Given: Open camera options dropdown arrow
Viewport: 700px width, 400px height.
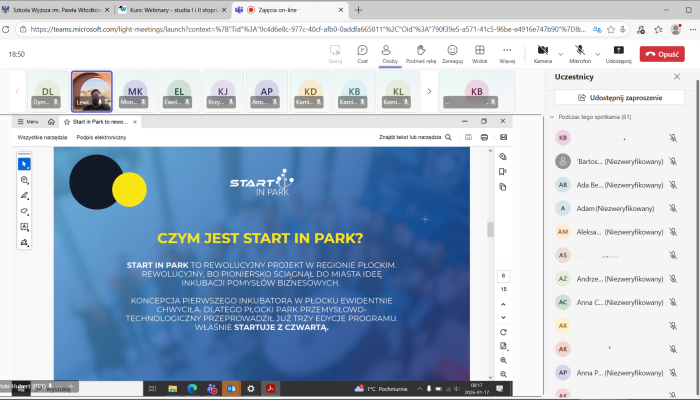Looking at the screenshot, I should point(560,54).
